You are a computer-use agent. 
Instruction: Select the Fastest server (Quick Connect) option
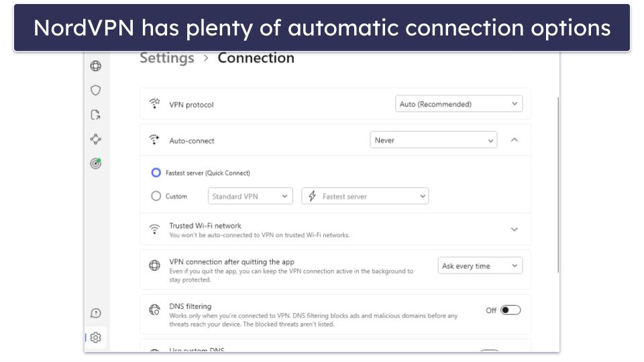tap(156, 173)
